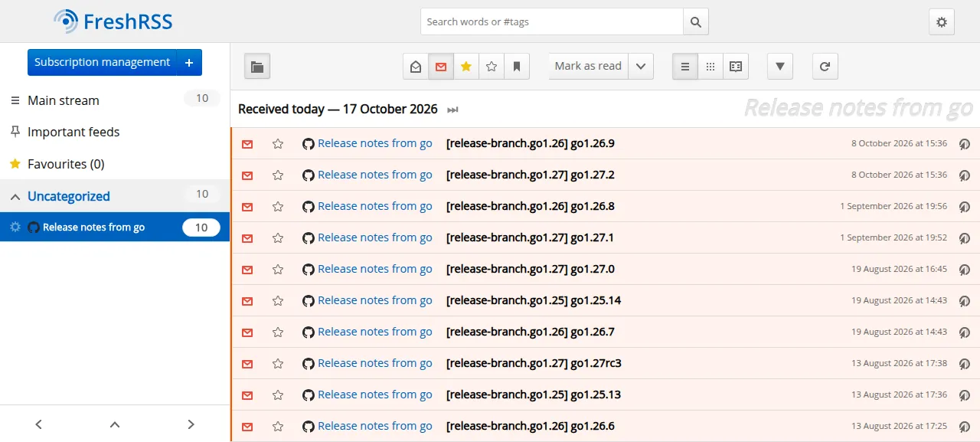This screenshot has width=980, height=442.
Task: Open article titled [release-branch.go1.26] go1.26.7
Action: tap(531, 332)
